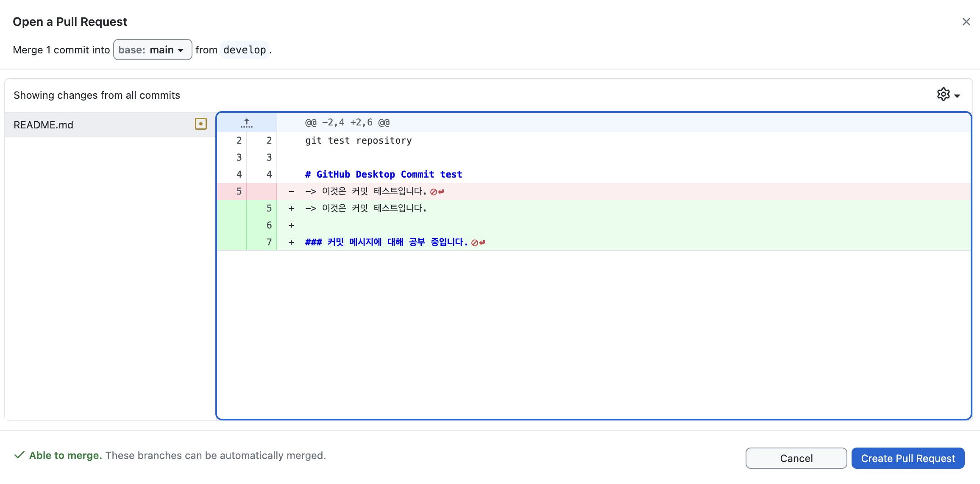This screenshot has height=484, width=980.
Task: Click the 'Showing changes from all commits' header
Action: click(x=97, y=95)
